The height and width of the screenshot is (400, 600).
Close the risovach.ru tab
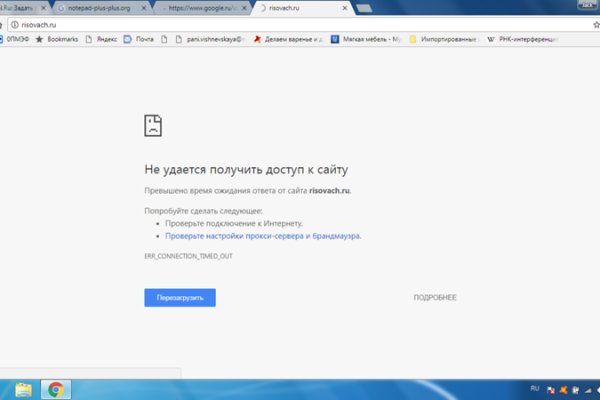coord(345,7)
